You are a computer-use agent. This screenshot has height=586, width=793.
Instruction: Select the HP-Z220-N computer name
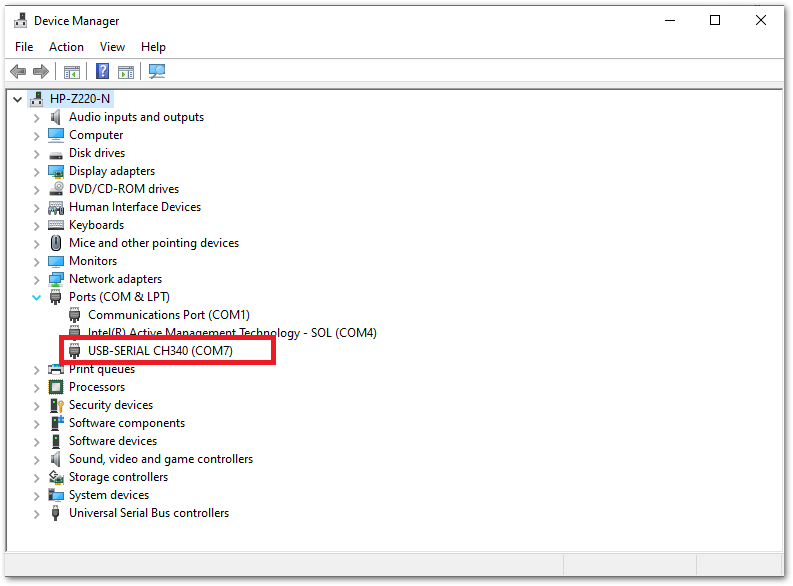[80, 99]
